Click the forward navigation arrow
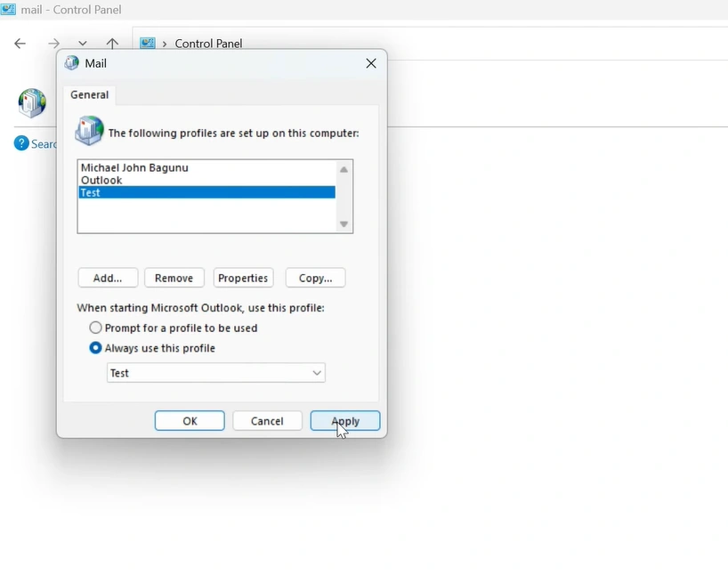Image resolution: width=728 pixels, height=575 pixels. click(54, 44)
